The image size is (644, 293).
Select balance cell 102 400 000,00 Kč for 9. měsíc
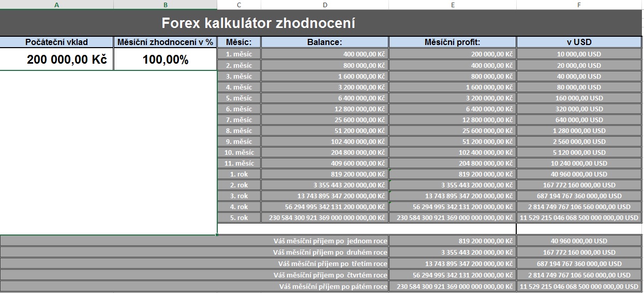pyautogui.click(x=325, y=141)
